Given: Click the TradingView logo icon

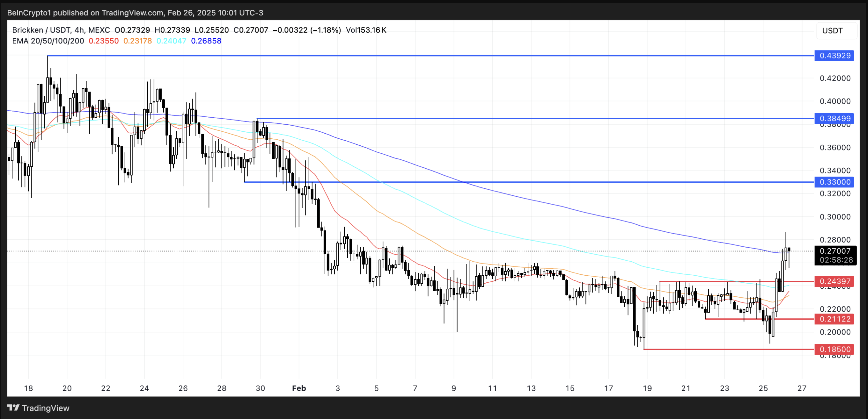Looking at the screenshot, I should click(13, 408).
